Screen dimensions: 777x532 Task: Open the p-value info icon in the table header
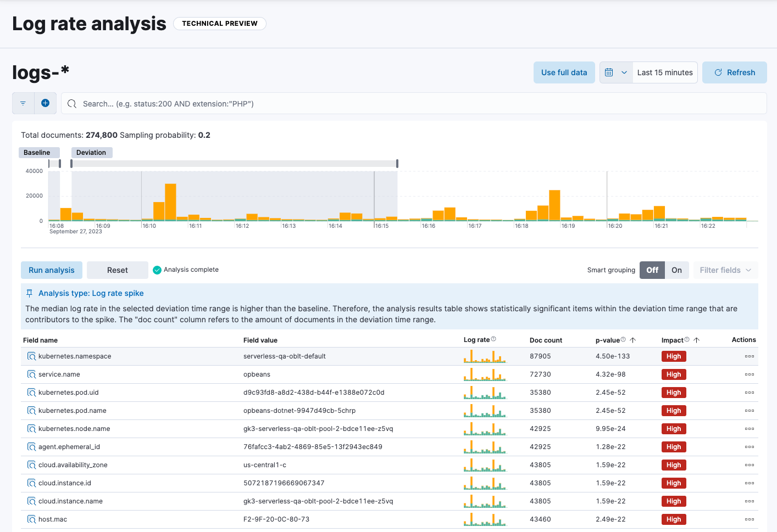(x=624, y=339)
